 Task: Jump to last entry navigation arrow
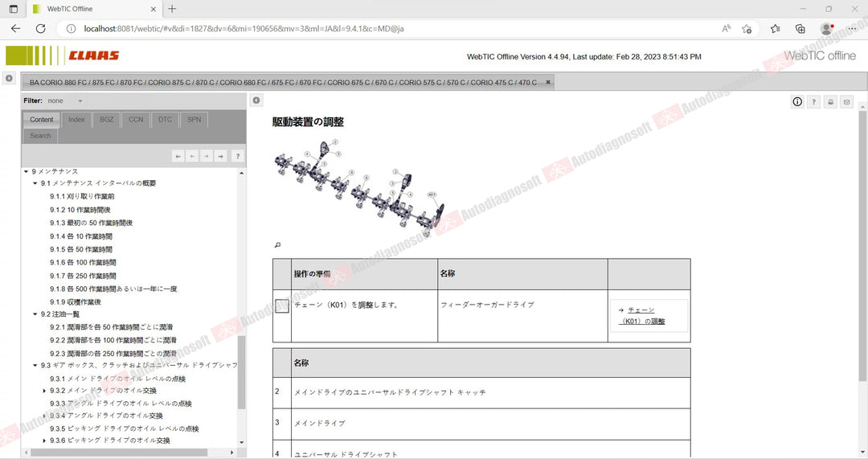click(221, 156)
